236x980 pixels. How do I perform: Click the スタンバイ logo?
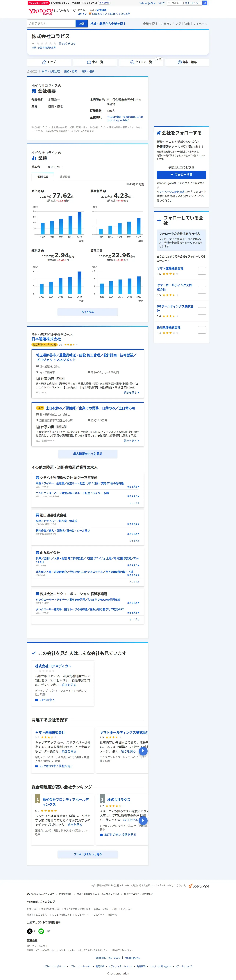[199, 886]
